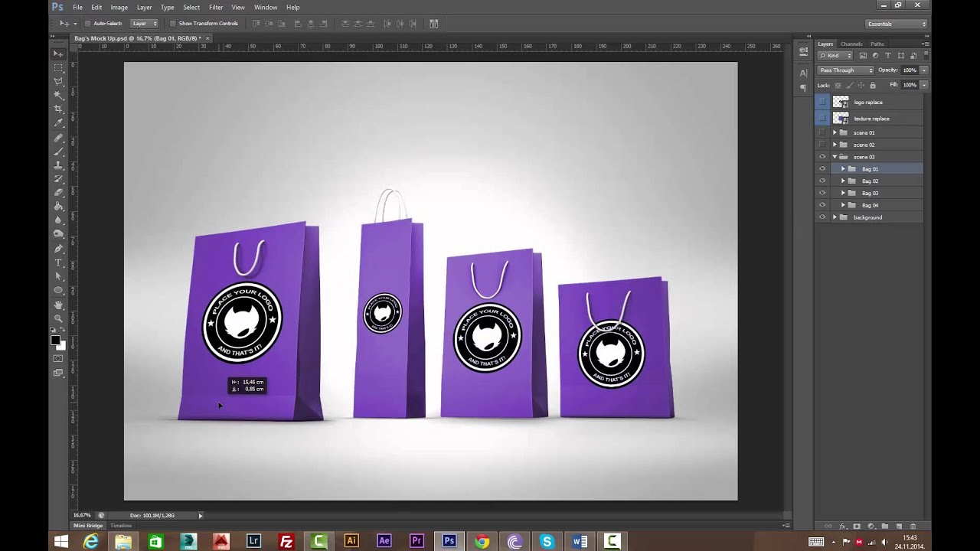This screenshot has height=551, width=980.
Task: Select the Move tool
Action: click(58, 54)
